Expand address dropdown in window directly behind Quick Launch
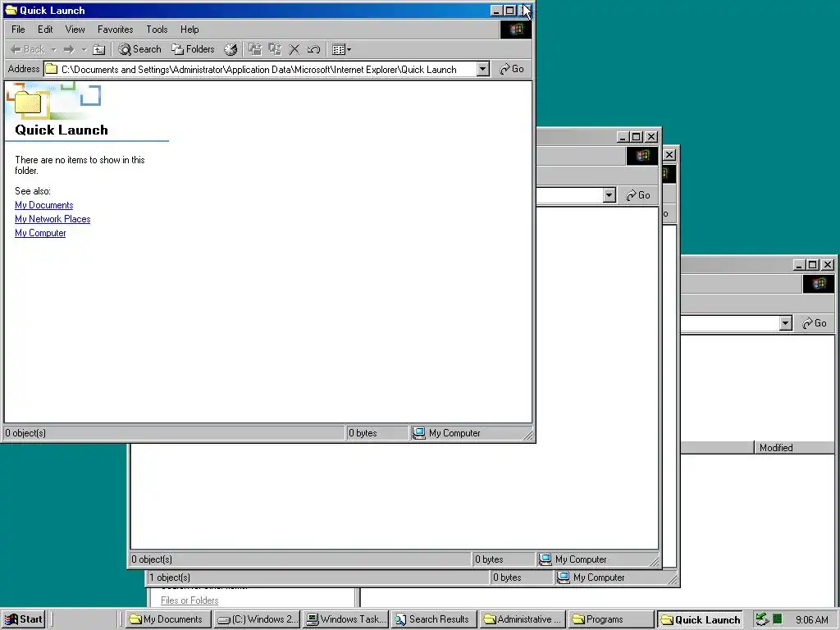The width and height of the screenshot is (840, 630). click(x=609, y=195)
